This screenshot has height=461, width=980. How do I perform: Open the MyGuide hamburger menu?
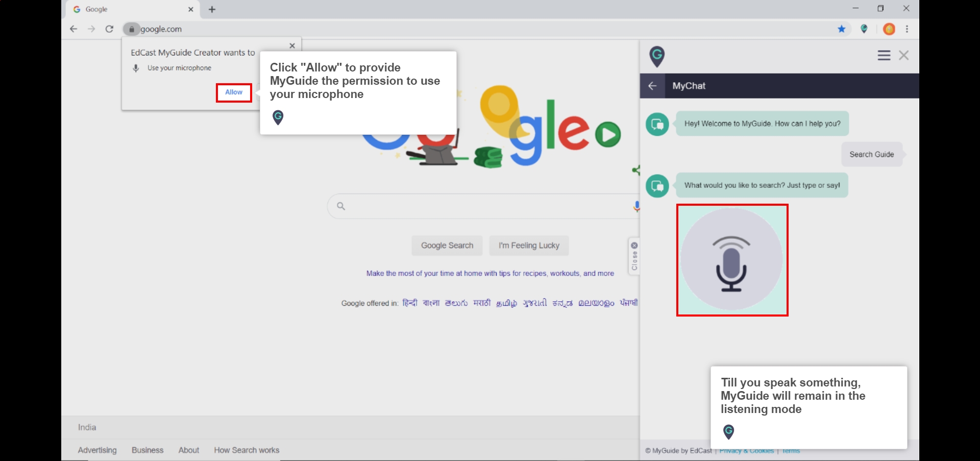[884, 55]
